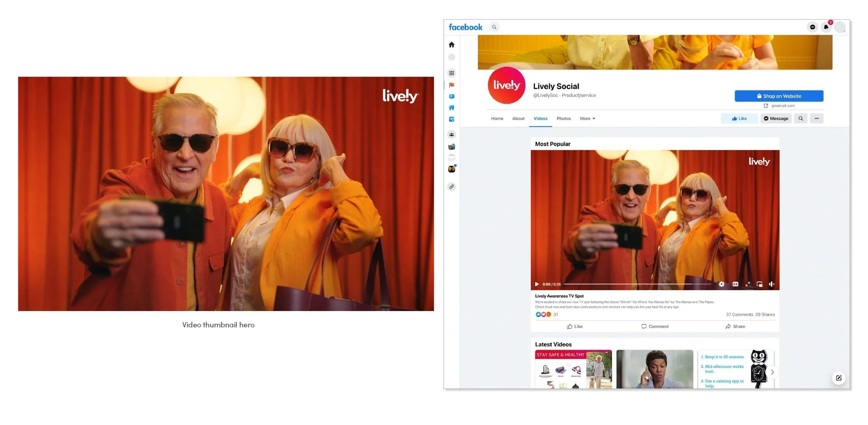Viewport: 868px width, 425px height.
Task: Open the page's three-dot options menu
Action: [x=816, y=118]
